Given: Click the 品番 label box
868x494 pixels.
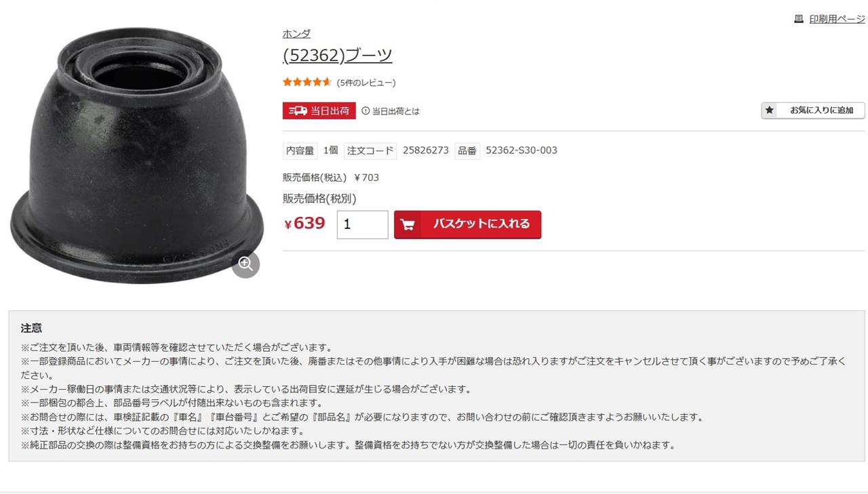Looking at the screenshot, I should (467, 150).
